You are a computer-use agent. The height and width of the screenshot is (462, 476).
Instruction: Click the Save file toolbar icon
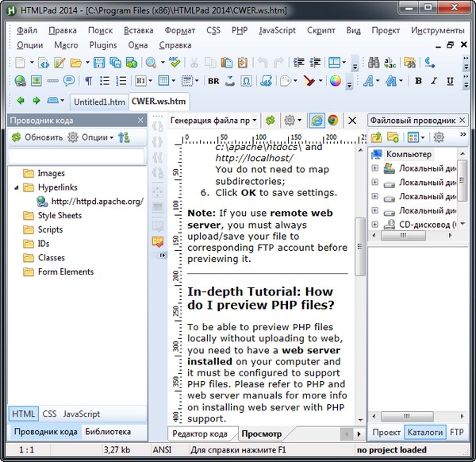click(99, 63)
